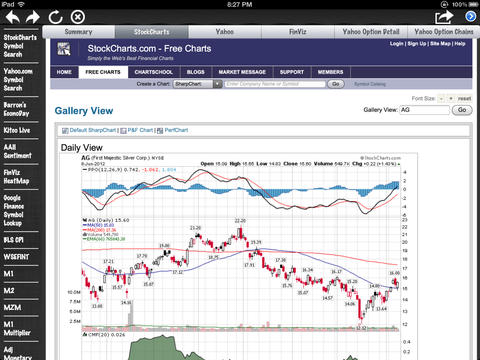Viewport: 480px width, 360px height.
Task: Click the Daily View label
Action: click(82, 148)
